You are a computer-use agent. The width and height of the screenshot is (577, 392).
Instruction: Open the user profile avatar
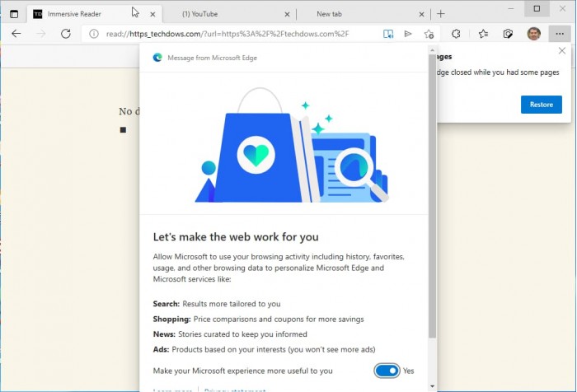534,34
